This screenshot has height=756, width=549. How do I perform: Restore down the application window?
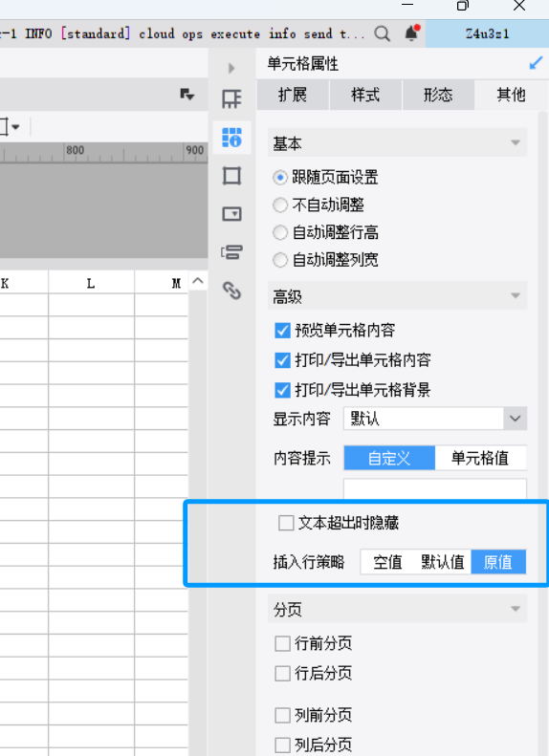(x=463, y=6)
